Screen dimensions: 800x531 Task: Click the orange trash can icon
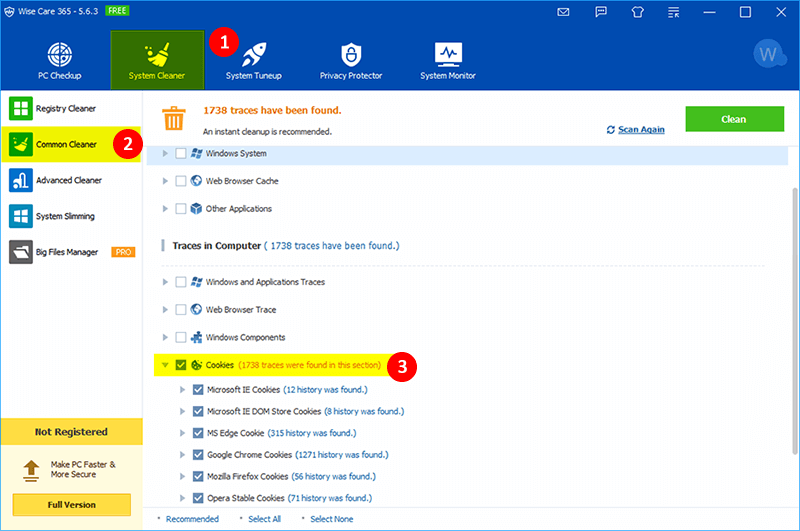coord(173,118)
